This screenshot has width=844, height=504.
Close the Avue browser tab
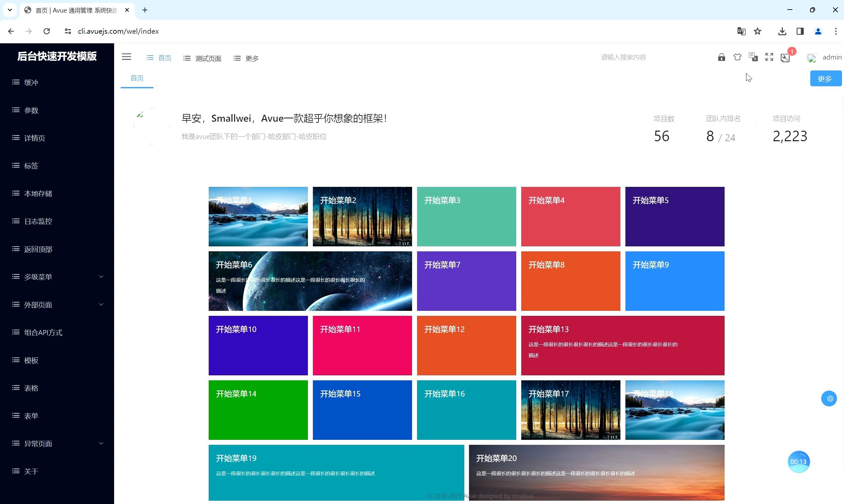tap(127, 10)
